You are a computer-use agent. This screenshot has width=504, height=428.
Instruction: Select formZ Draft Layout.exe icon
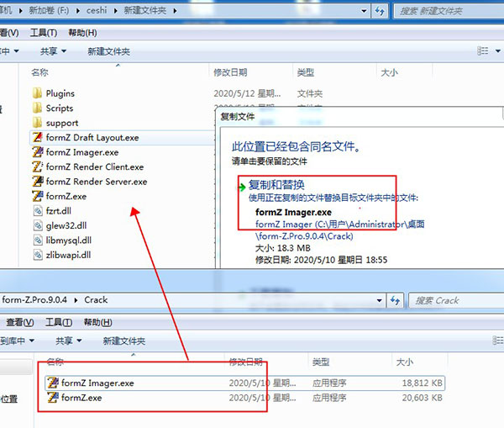[37, 137]
